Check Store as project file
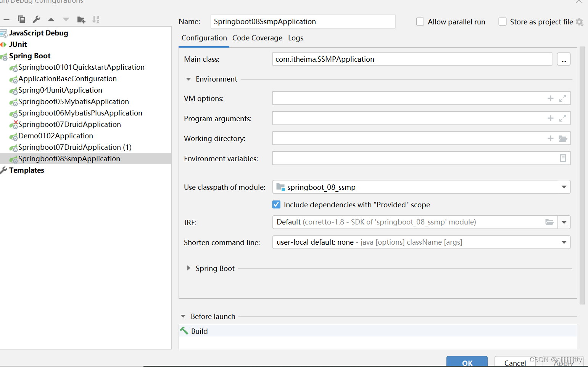 (x=503, y=22)
